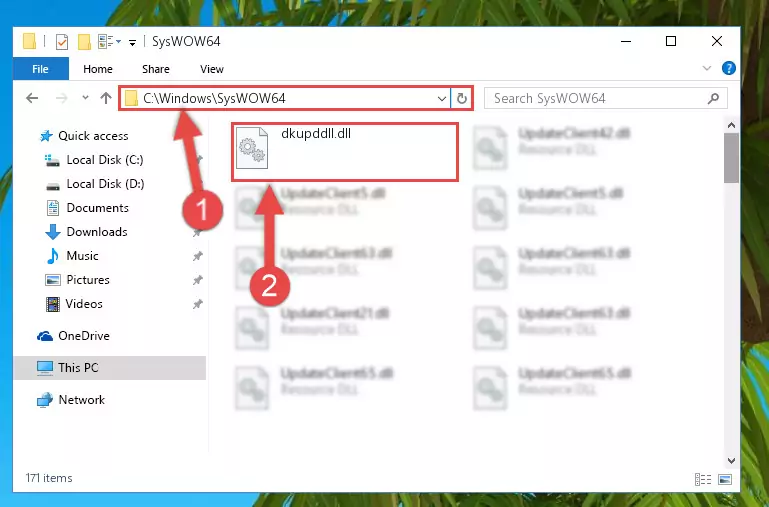Screen dimensions: 769x507
Task: Select This PC in navigation pane
Action: click(109, 368)
